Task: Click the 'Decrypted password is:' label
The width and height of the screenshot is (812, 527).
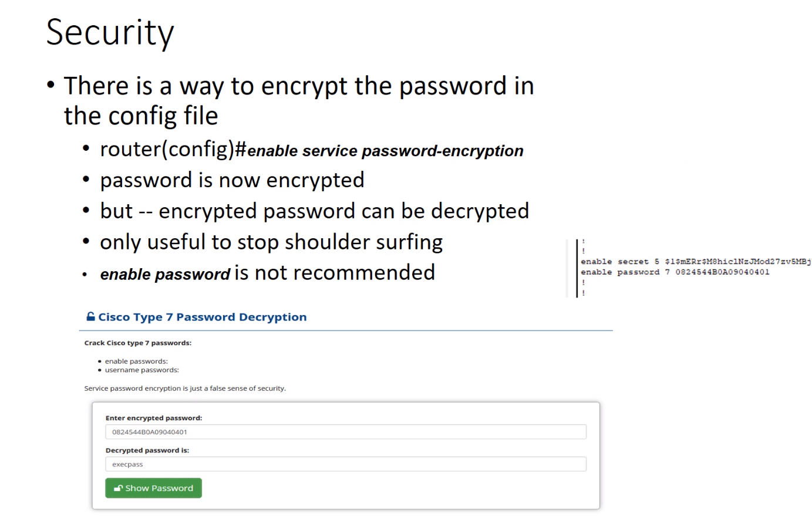Action: pyautogui.click(x=147, y=450)
